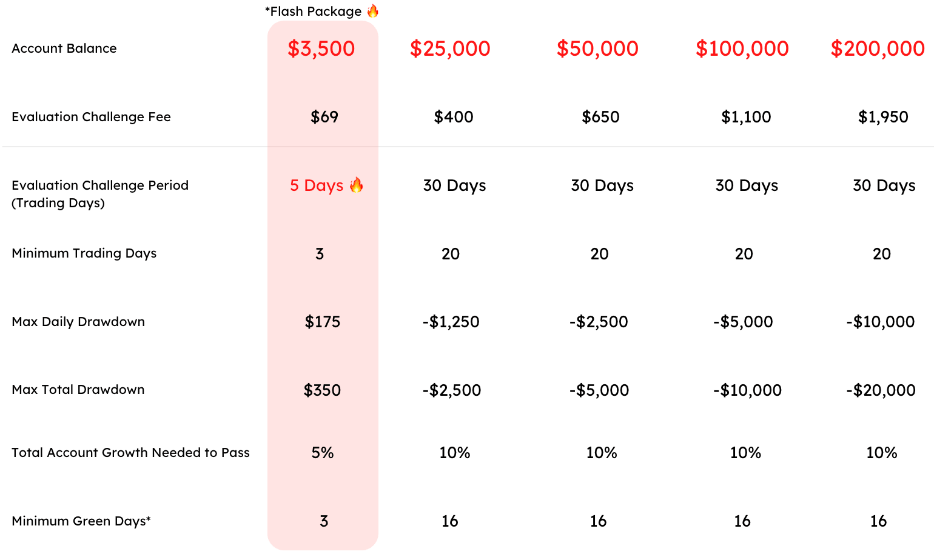Viewport: 934px width, 560px height.
Task: Click the *Flash Package label
Action: [x=314, y=12]
